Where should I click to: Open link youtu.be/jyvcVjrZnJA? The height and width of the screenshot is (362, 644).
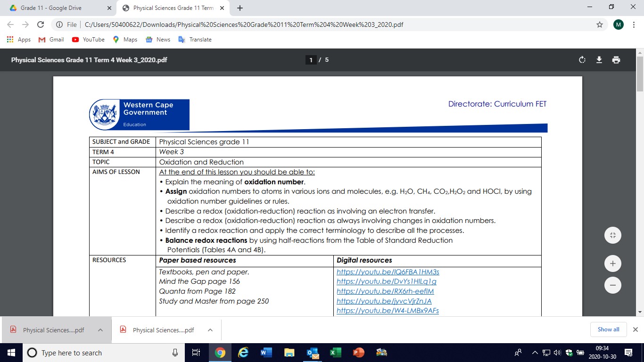tap(384, 301)
